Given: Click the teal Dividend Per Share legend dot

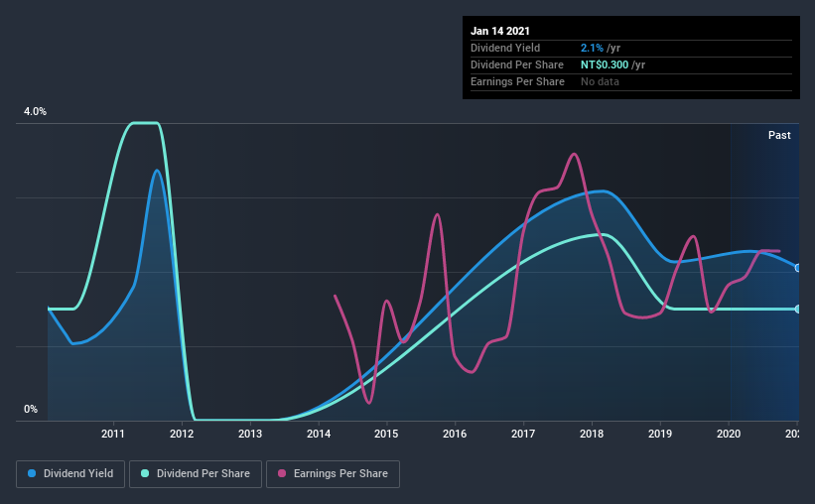Looking at the screenshot, I should 145,473.
